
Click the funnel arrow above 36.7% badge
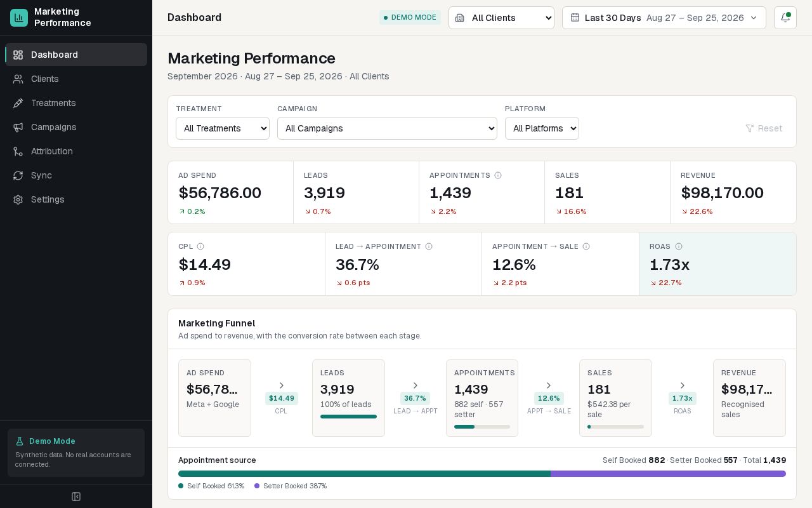(416, 385)
